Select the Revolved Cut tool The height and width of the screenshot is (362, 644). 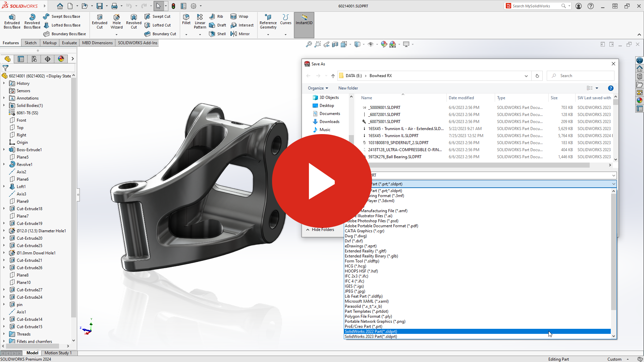[x=134, y=22]
